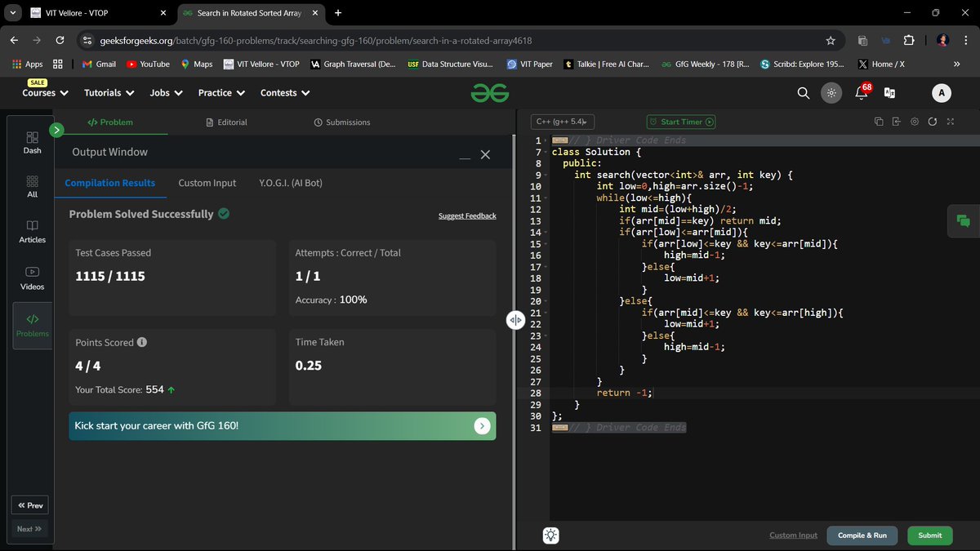
Task: Close the Output Window
Action: [485, 154]
